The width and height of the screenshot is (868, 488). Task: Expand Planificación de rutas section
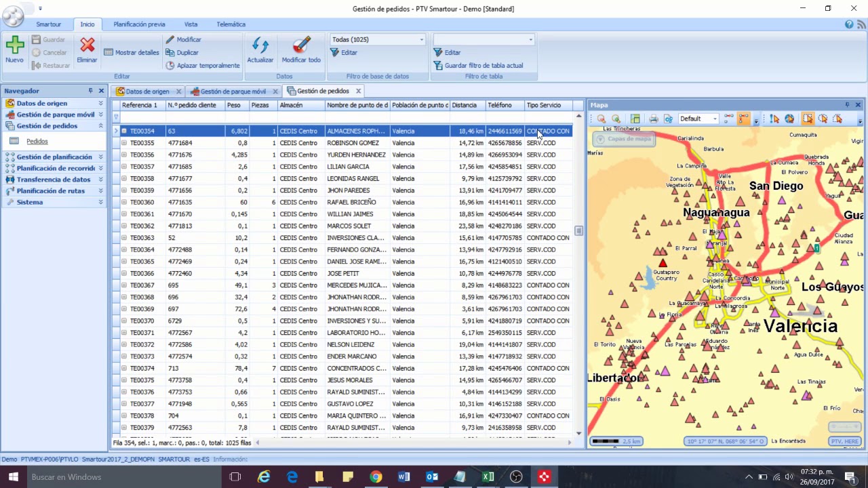pos(100,190)
